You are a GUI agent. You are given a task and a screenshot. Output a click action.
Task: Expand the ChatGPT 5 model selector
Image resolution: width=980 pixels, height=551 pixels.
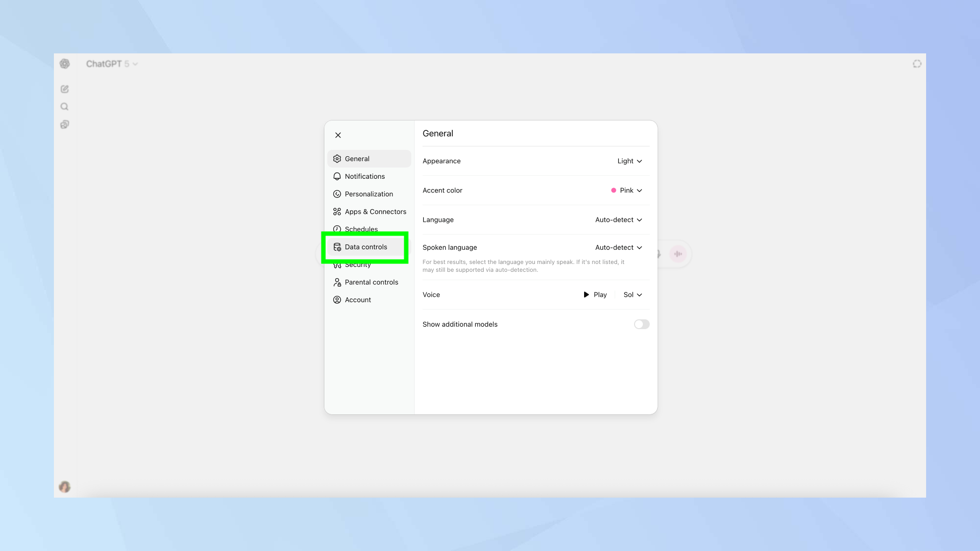(x=112, y=64)
